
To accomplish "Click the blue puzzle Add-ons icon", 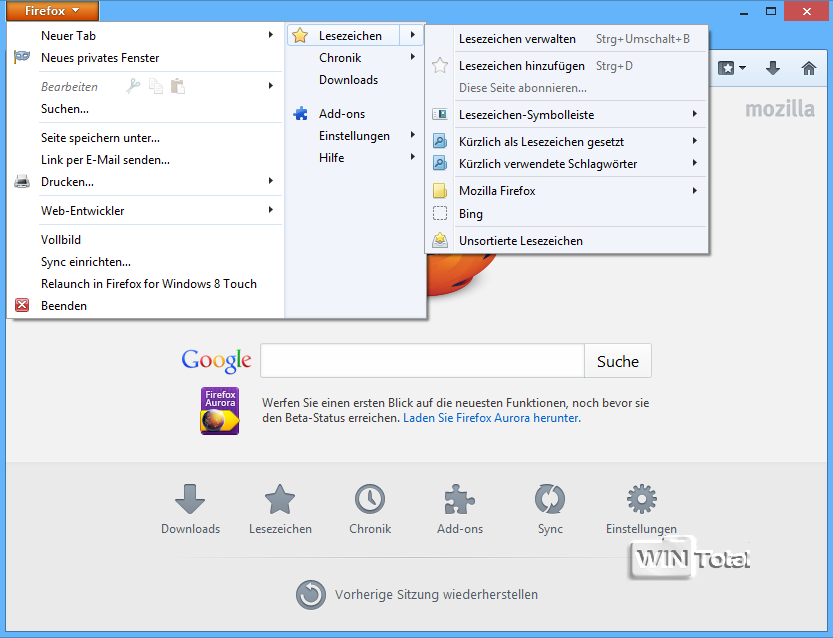I will (x=300, y=113).
